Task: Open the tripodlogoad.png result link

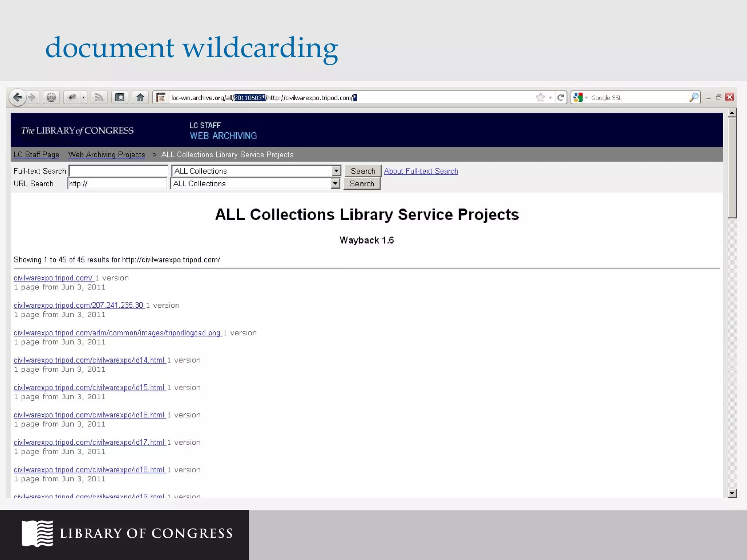Action: [x=117, y=332]
